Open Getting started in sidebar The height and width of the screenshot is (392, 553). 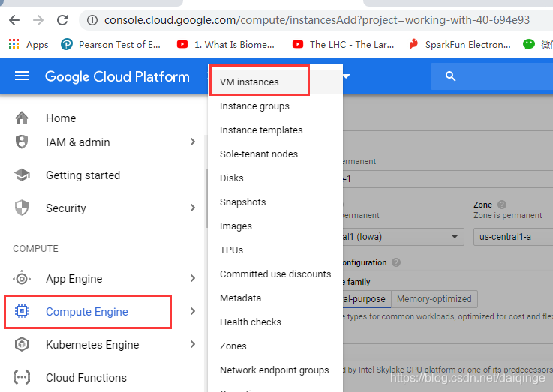coord(83,175)
